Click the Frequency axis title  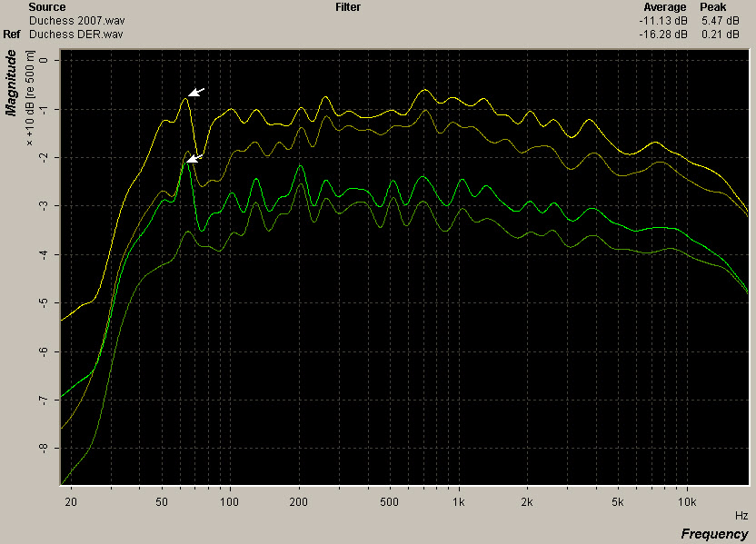(x=713, y=533)
